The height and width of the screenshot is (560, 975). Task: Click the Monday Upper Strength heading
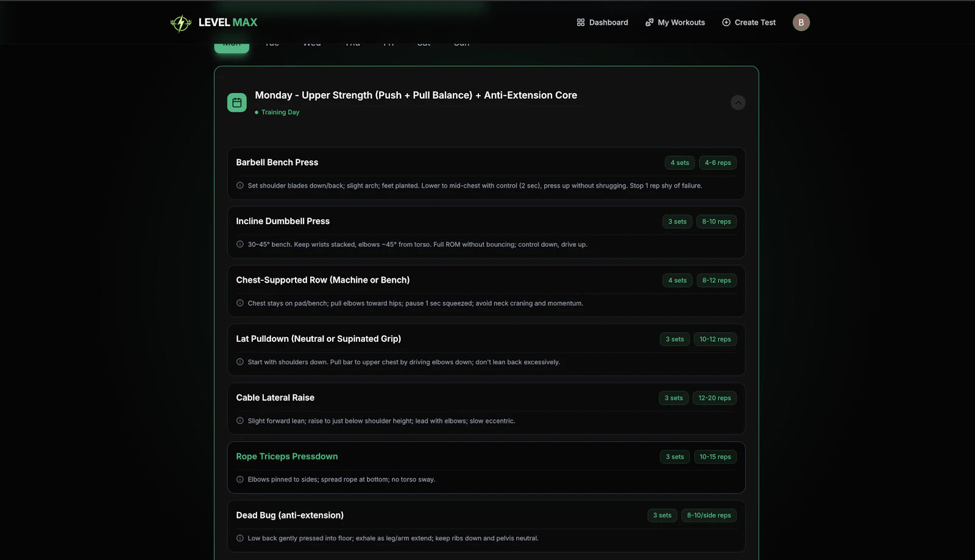(416, 95)
